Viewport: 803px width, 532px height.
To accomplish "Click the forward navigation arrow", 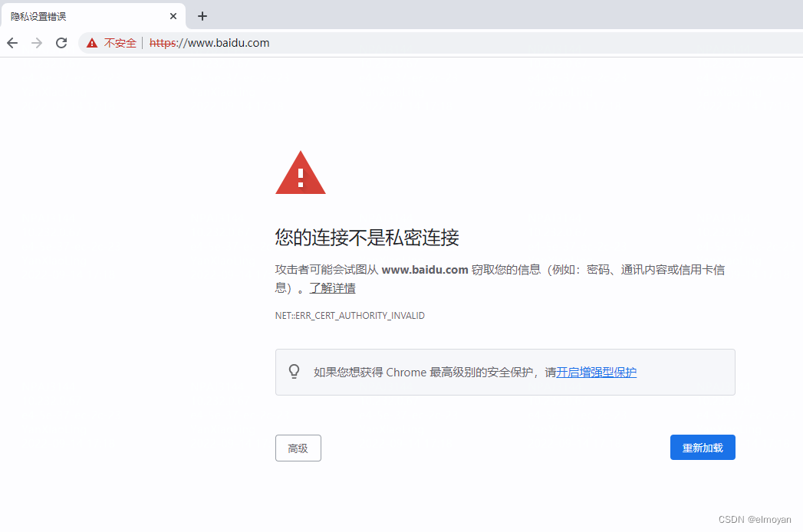I will 37,43.
